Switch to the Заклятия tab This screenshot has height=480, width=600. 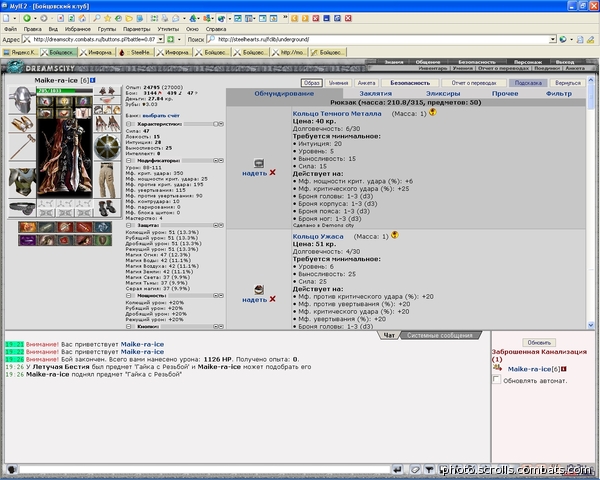[375, 93]
